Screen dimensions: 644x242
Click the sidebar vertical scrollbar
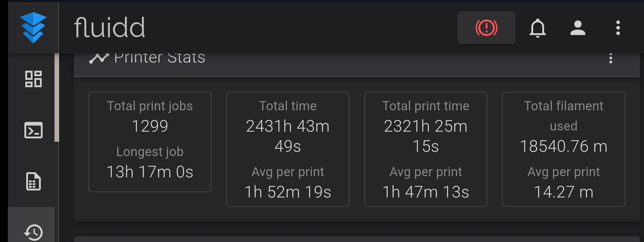[x=57, y=98]
